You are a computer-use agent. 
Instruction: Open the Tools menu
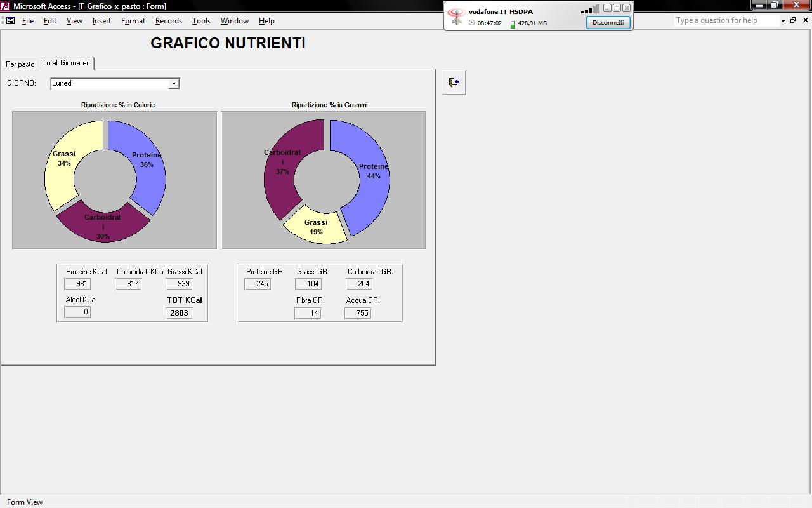point(201,21)
